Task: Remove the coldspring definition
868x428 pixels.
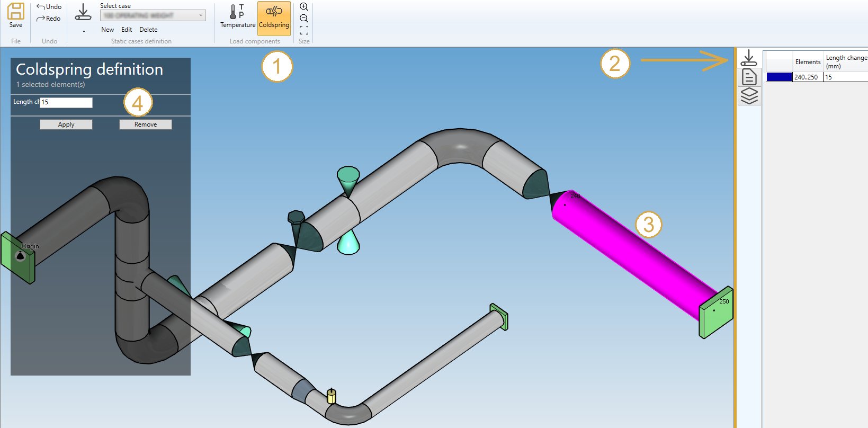Action: click(146, 124)
